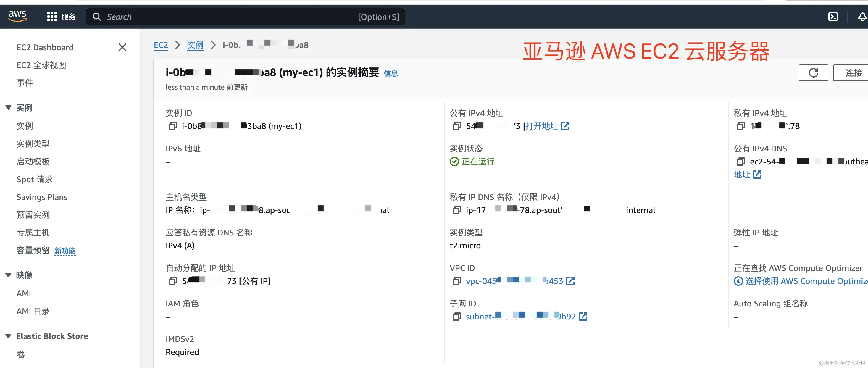The image size is (868, 368).
Task: Collapse the Elastic Block Store section
Action: tap(8, 336)
